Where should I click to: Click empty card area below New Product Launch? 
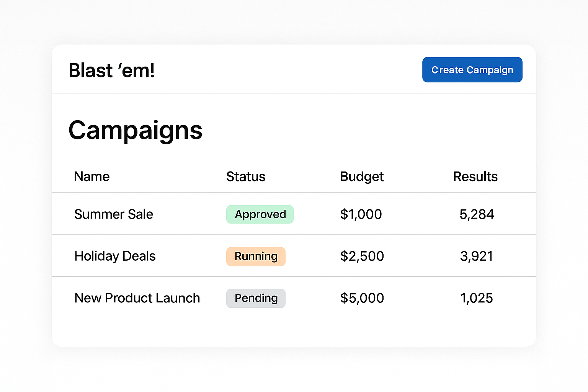click(x=137, y=329)
